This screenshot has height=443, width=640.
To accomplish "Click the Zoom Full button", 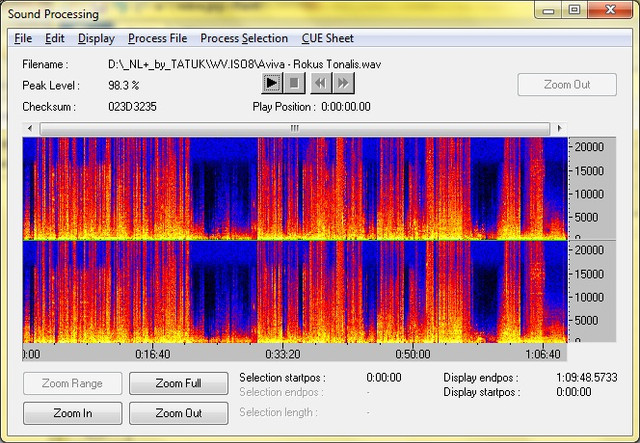I will pos(179,383).
